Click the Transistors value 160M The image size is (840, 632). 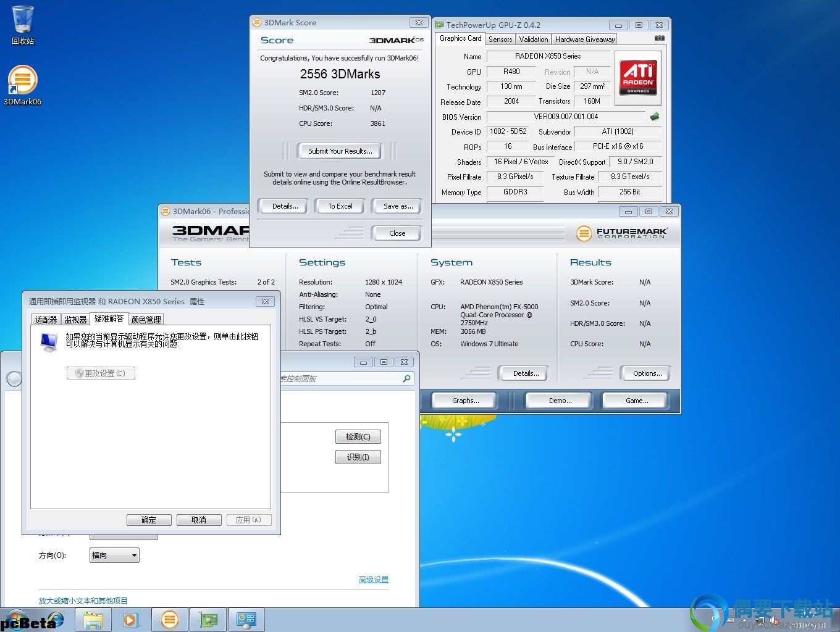[x=592, y=101]
